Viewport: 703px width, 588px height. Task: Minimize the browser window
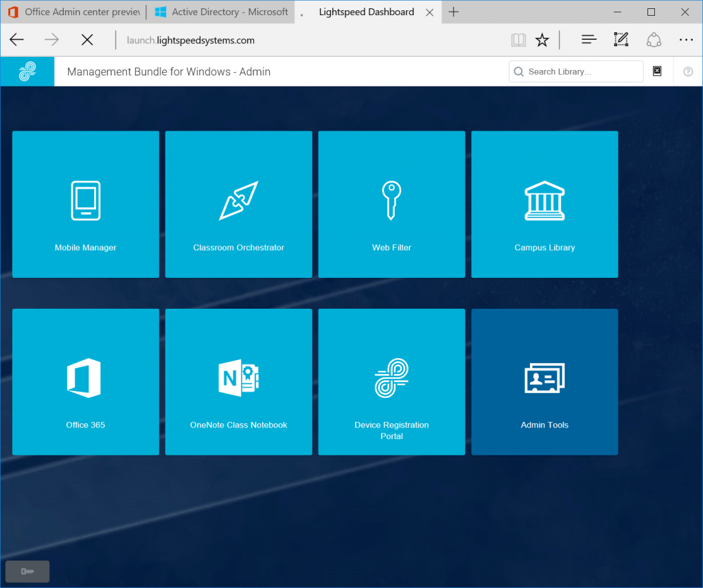pyautogui.click(x=617, y=12)
